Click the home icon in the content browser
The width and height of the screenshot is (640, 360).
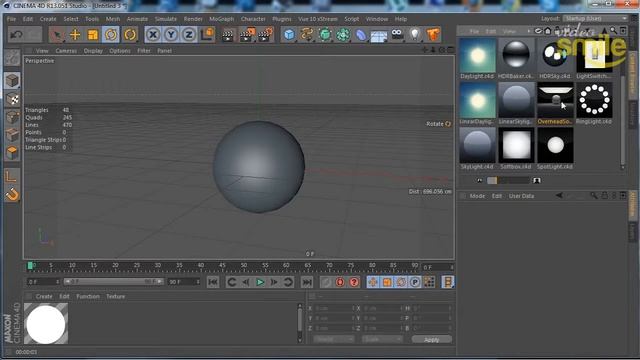tap(548, 31)
